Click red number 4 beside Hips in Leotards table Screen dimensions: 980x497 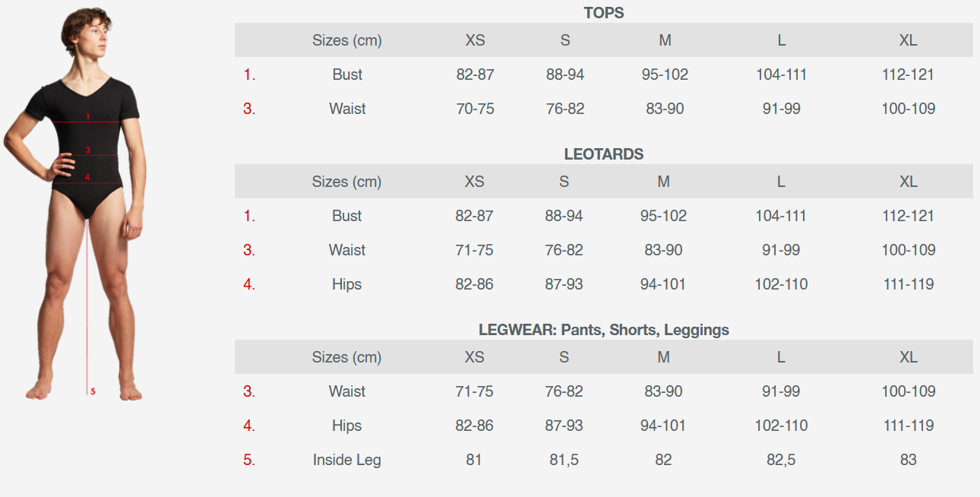[249, 284]
